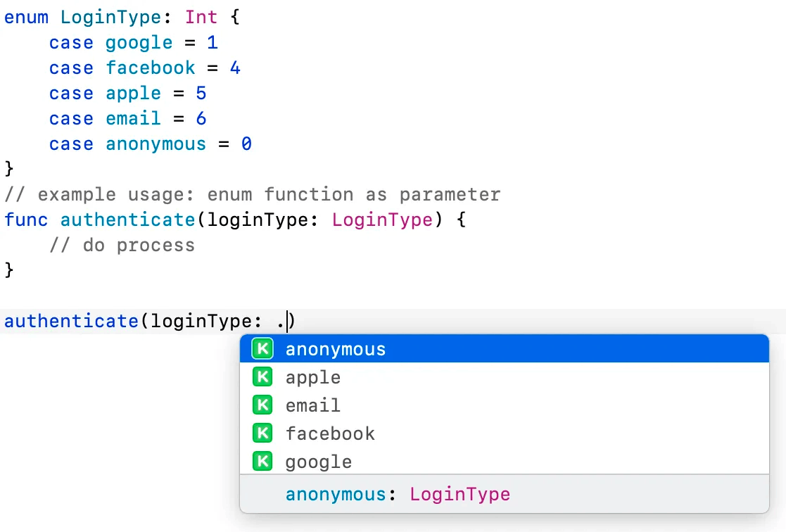Choose apple from the completion list

pos(505,377)
